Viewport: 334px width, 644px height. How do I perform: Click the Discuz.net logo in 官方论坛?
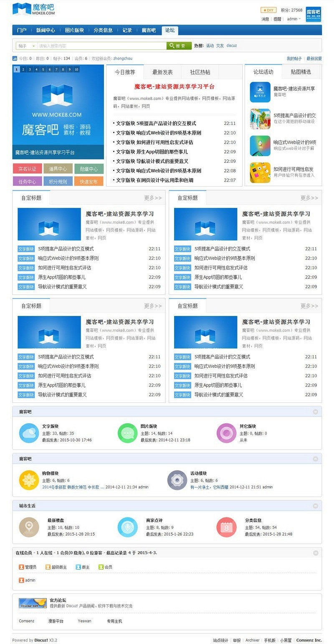pos(33,603)
